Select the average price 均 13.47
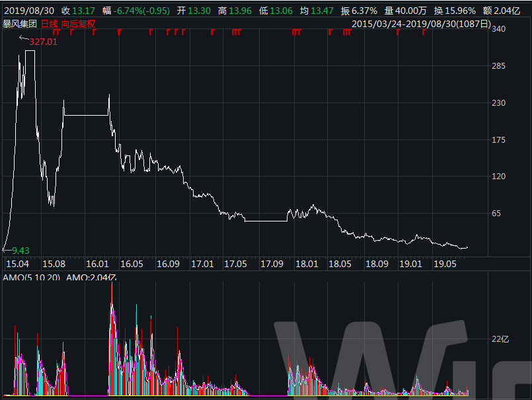Image resolution: width=532 pixels, height=400 pixels. [317, 11]
